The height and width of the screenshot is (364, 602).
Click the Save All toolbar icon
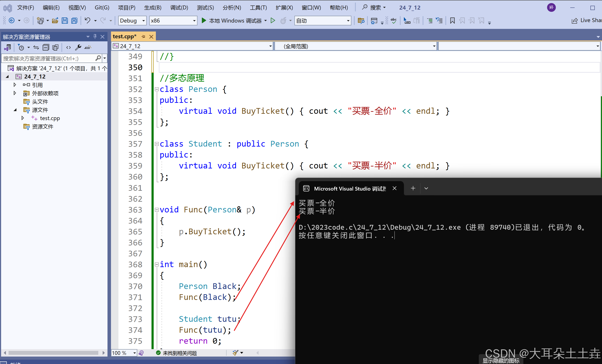click(x=74, y=21)
